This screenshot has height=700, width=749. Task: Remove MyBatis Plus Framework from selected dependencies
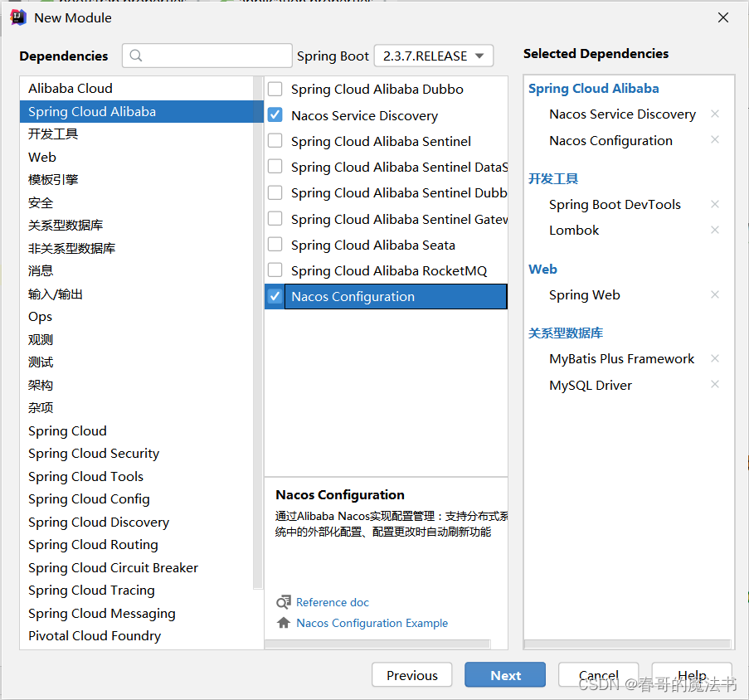[x=715, y=358]
